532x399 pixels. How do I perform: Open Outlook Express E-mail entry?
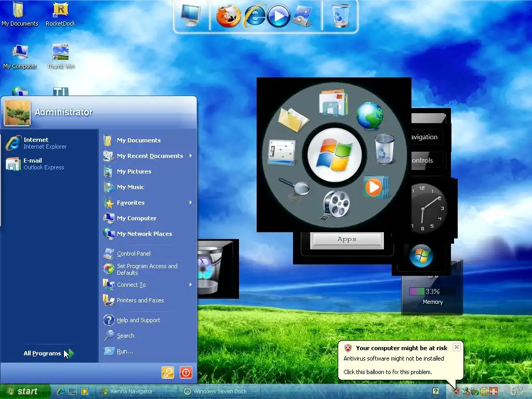pyautogui.click(x=49, y=164)
